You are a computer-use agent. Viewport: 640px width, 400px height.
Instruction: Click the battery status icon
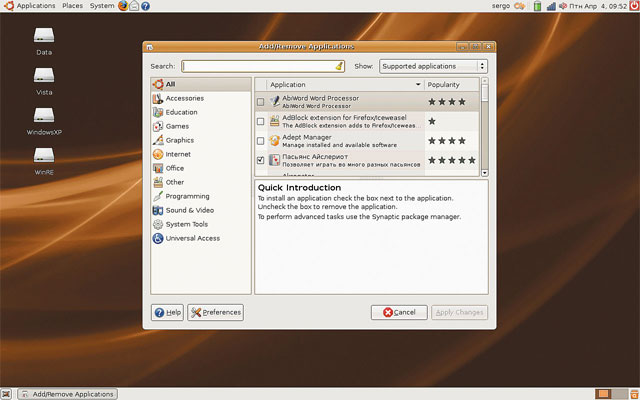[538, 6]
